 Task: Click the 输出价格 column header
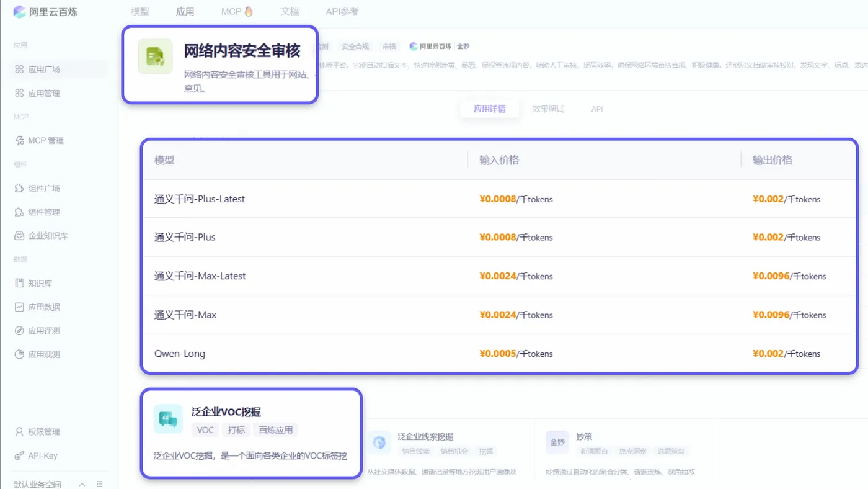pyautogui.click(x=773, y=160)
